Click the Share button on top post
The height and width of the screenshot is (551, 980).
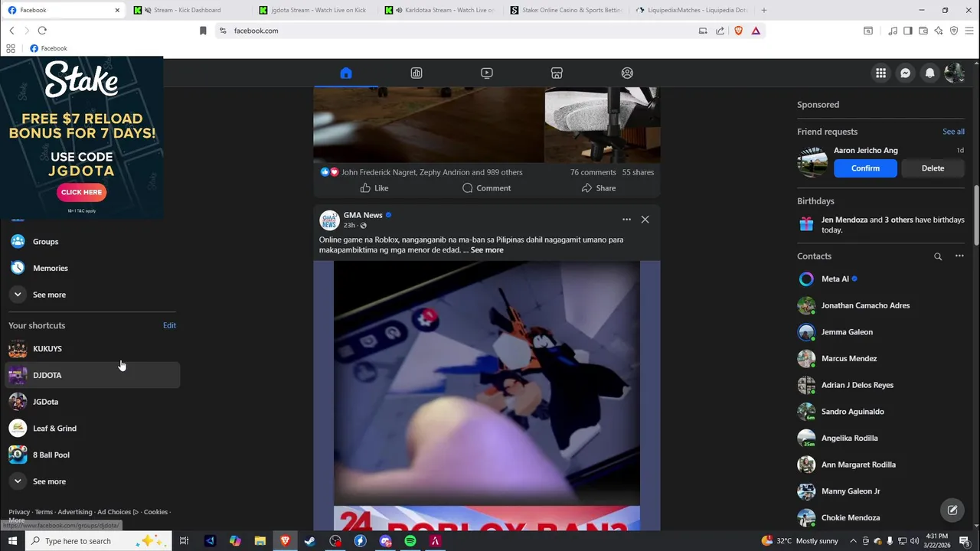(x=598, y=188)
